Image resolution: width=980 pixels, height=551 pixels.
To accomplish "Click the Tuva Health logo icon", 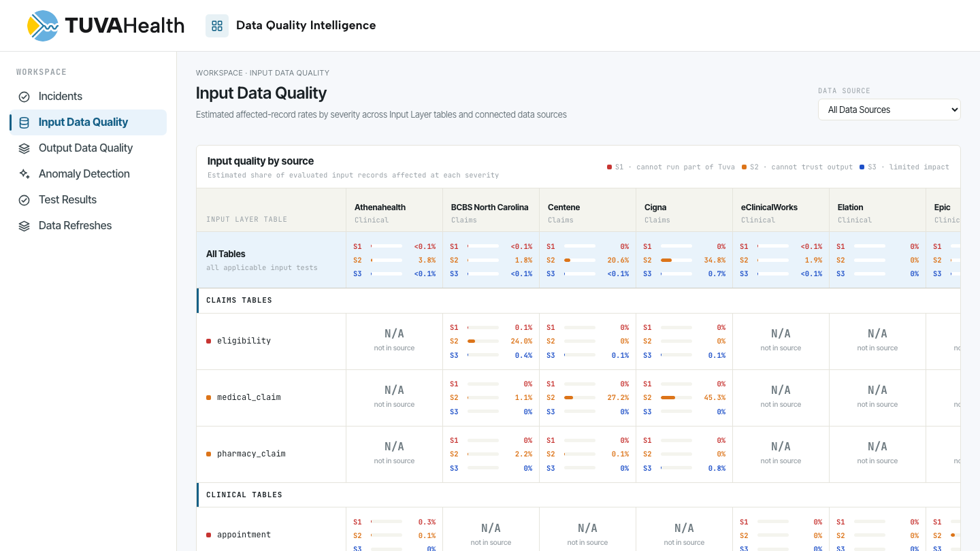I will 43,26.
